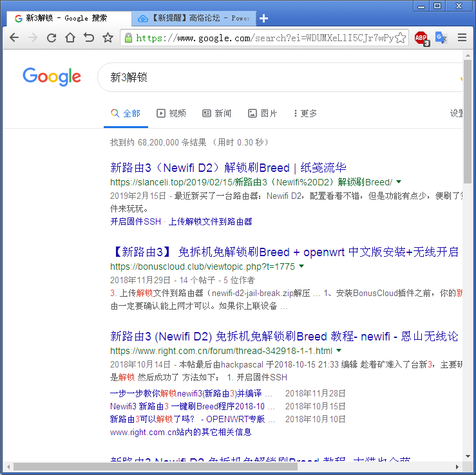The image size is (476, 475).
Task: Select the 新闻 search filter
Action: 217,113
